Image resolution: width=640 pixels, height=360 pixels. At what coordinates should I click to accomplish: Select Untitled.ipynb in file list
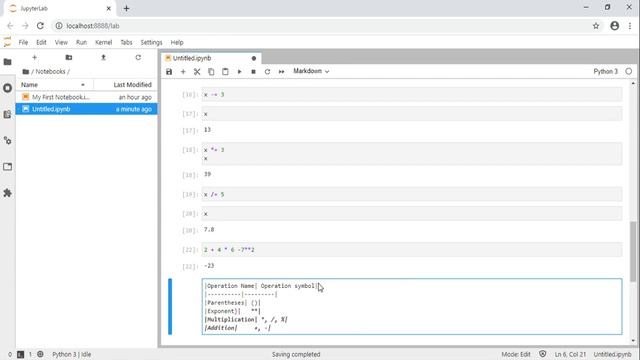87,109
